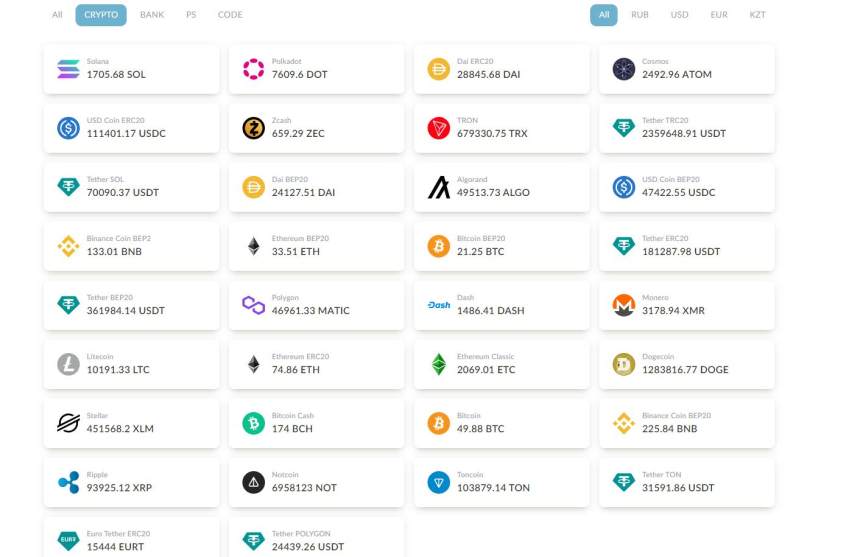Viewport: 860px width, 557px height.
Task: Open the PS category tab
Action: pos(191,15)
